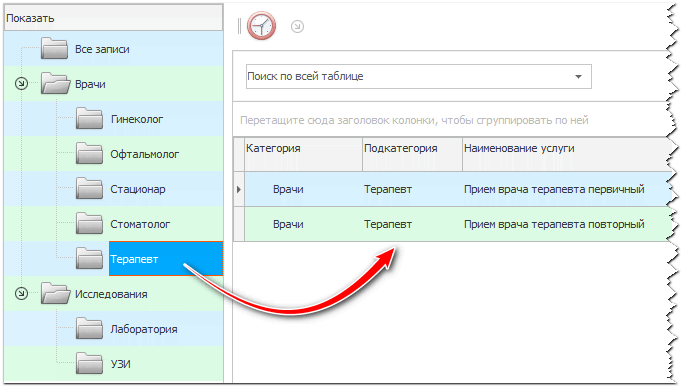Screen dimensions: 688x387
Task: Collapse the Исследования tree node
Action: tap(21, 294)
